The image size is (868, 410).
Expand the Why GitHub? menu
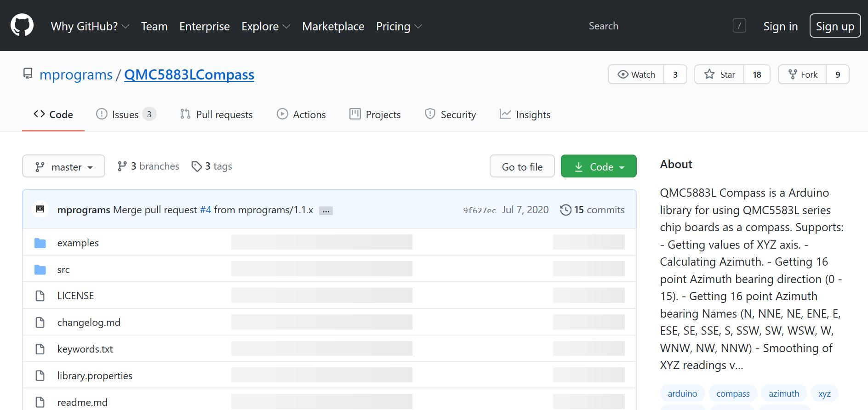[90, 26]
